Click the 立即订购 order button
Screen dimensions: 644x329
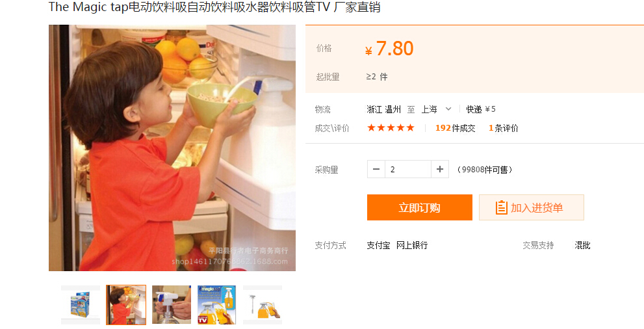pos(419,207)
